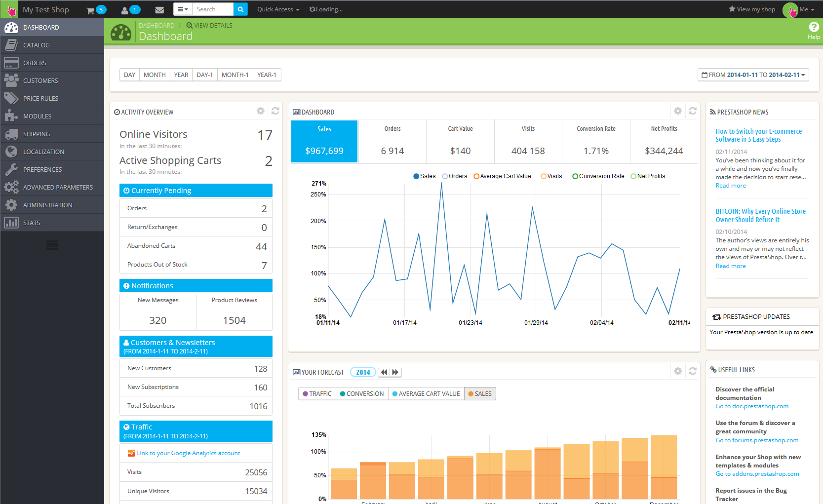
Task: Open the Quick Access dropdown
Action: pyautogui.click(x=278, y=9)
